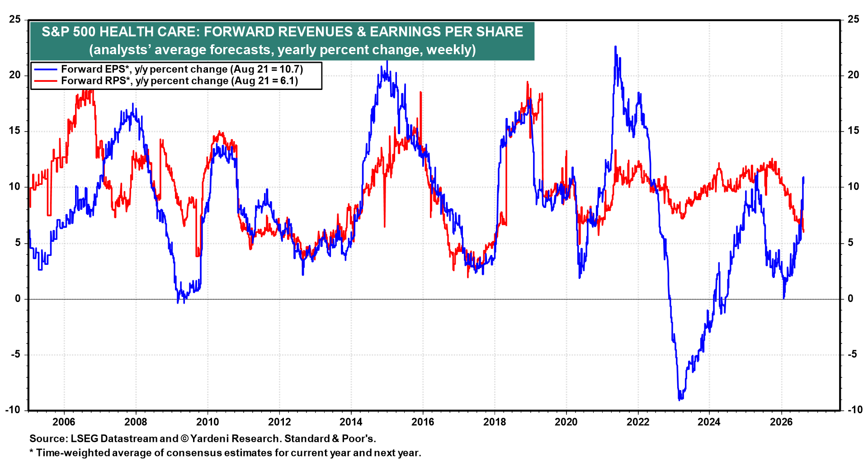Click the 2014 x-axis label
Viewport: 868px width, 461px height.
(351, 422)
